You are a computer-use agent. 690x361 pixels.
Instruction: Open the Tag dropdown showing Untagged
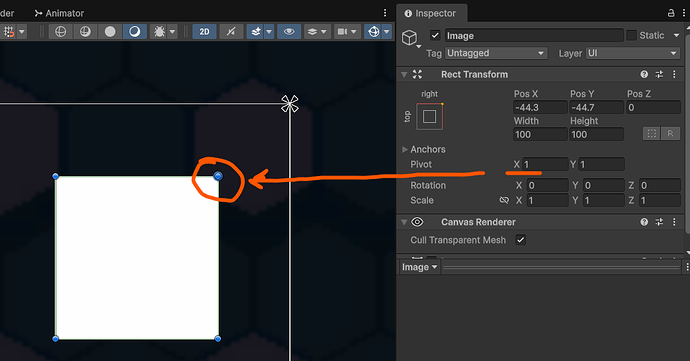[496, 53]
